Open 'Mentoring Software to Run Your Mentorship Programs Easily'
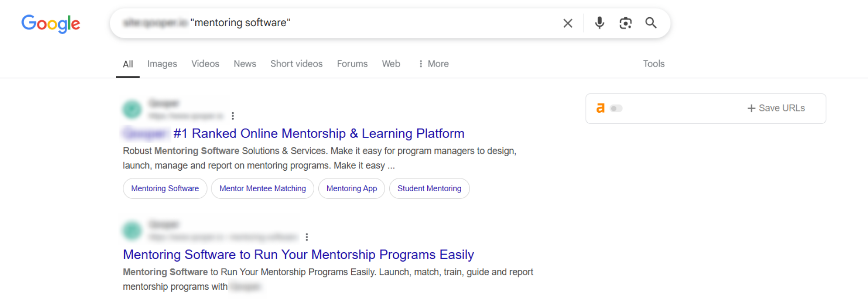The height and width of the screenshot is (307, 868). [298, 254]
